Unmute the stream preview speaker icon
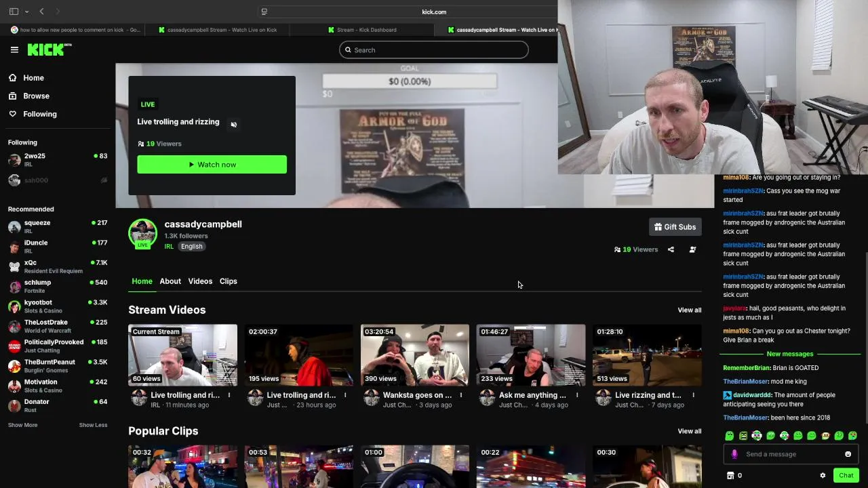868x488 pixels. pyautogui.click(x=234, y=125)
